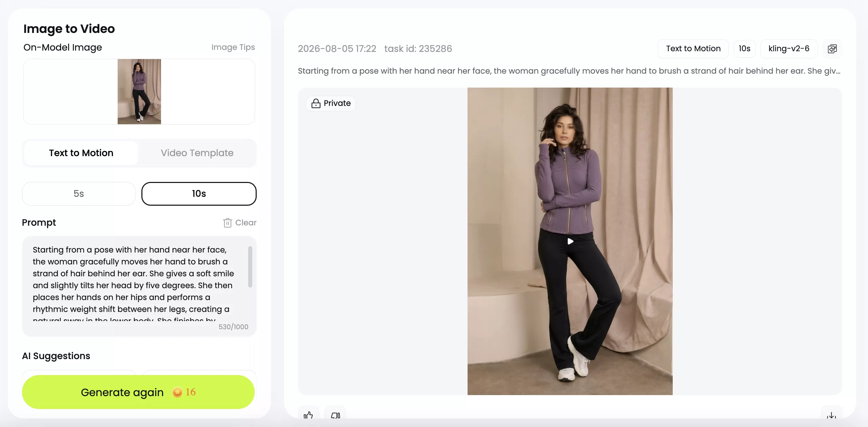This screenshot has height=427, width=868.
Task: Click the reuse settings icon beside kling-v2-6
Action: tap(832, 49)
